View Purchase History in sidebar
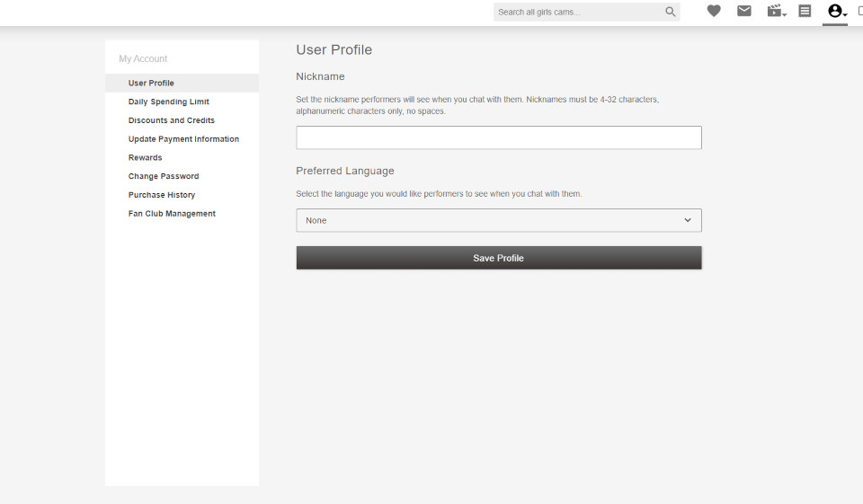 [162, 195]
